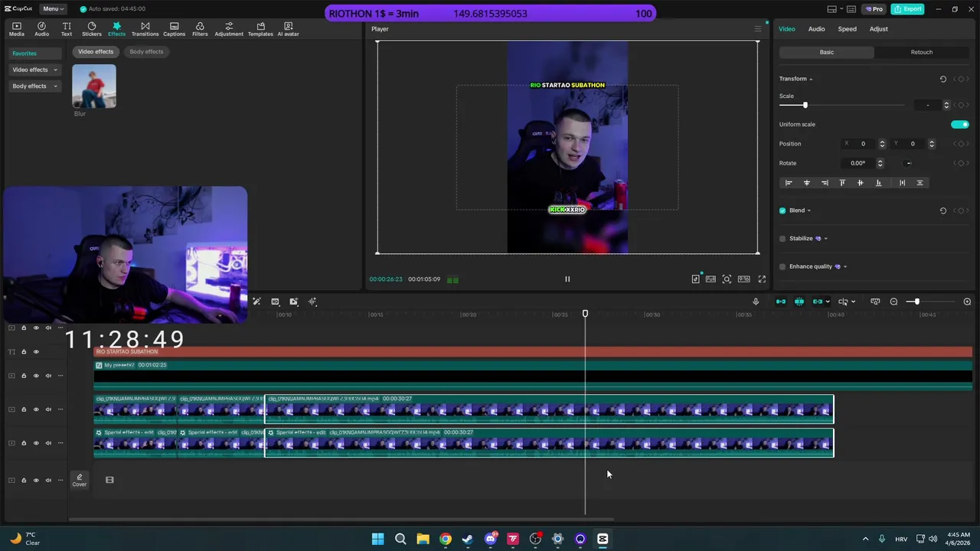
Task: Expand the Video effects category in sidebar
Action: [x=35, y=70]
